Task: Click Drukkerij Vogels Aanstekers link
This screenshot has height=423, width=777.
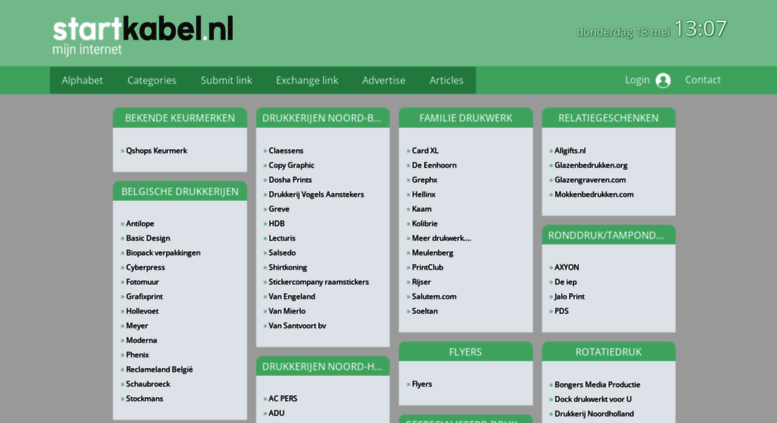Action: pyautogui.click(x=316, y=195)
